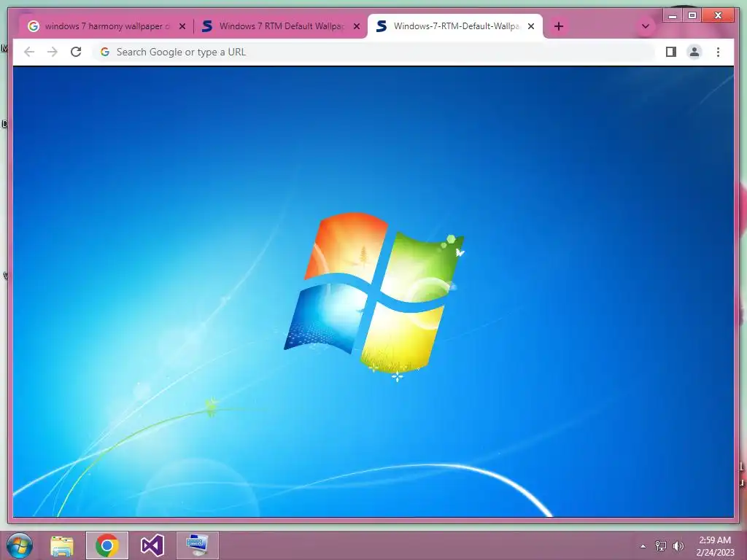This screenshot has height=560, width=747.
Task: Open Chrome's three-dot menu
Action: tap(718, 52)
